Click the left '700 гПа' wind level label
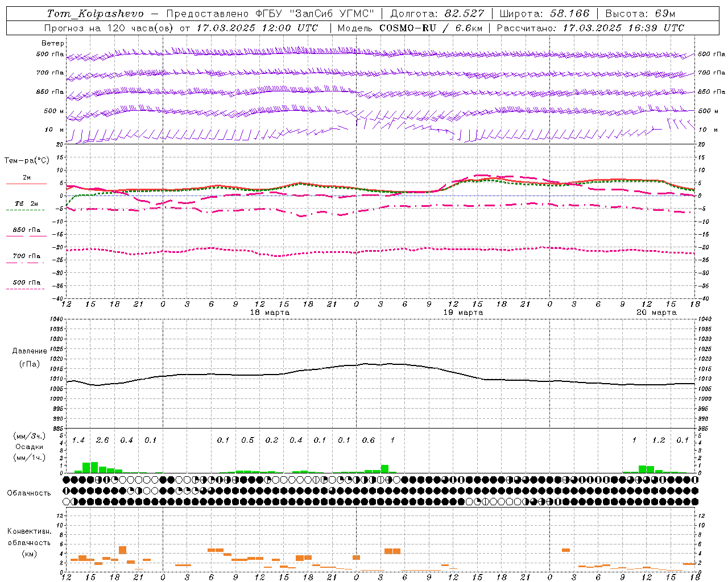 49,73
